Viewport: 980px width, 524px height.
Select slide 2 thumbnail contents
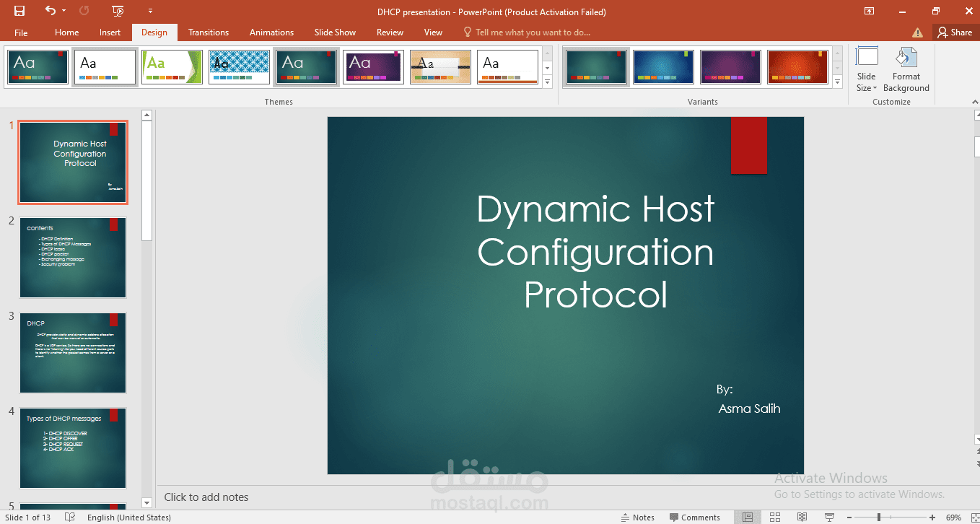point(73,258)
